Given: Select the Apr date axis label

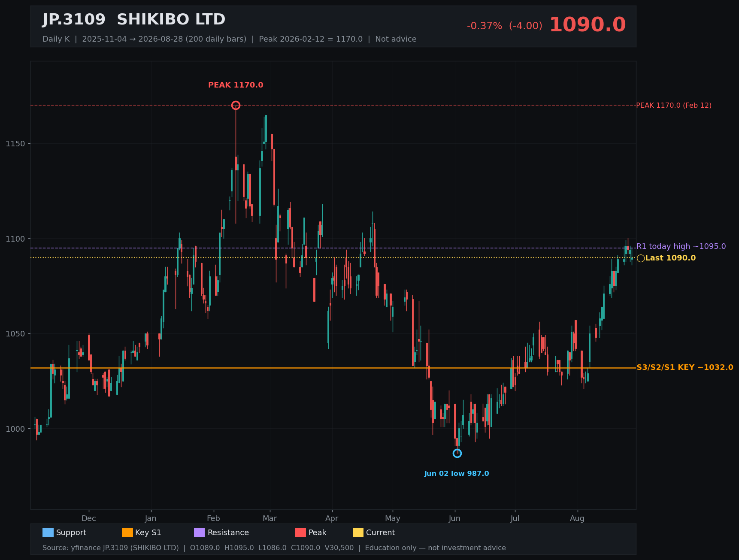Looking at the screenshot, I should [332, 518].
